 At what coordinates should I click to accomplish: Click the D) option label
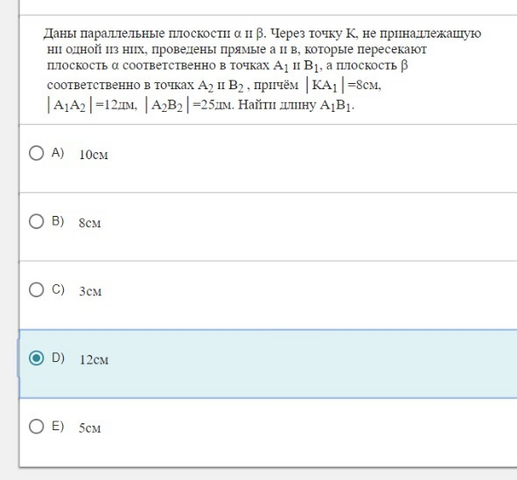pos(58,358)
